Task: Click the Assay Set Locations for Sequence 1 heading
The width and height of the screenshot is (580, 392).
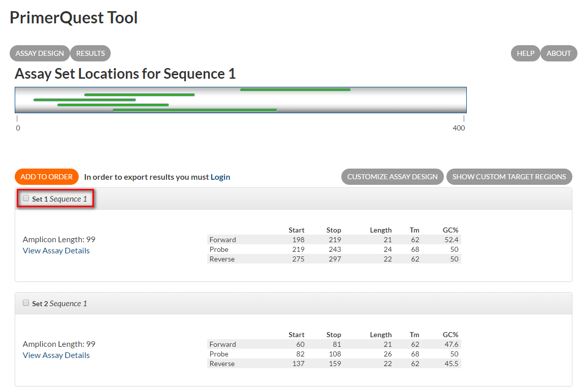Action: [x=125, y=74]
